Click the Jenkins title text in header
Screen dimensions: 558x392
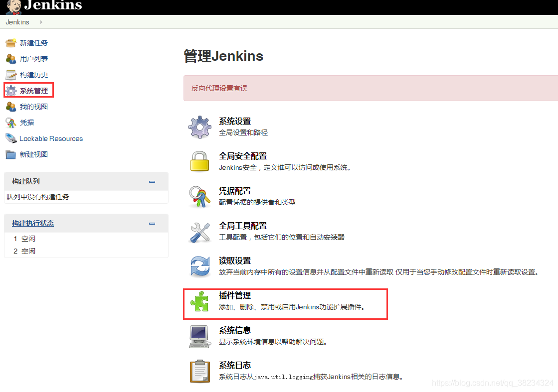[x=53, y=5]
